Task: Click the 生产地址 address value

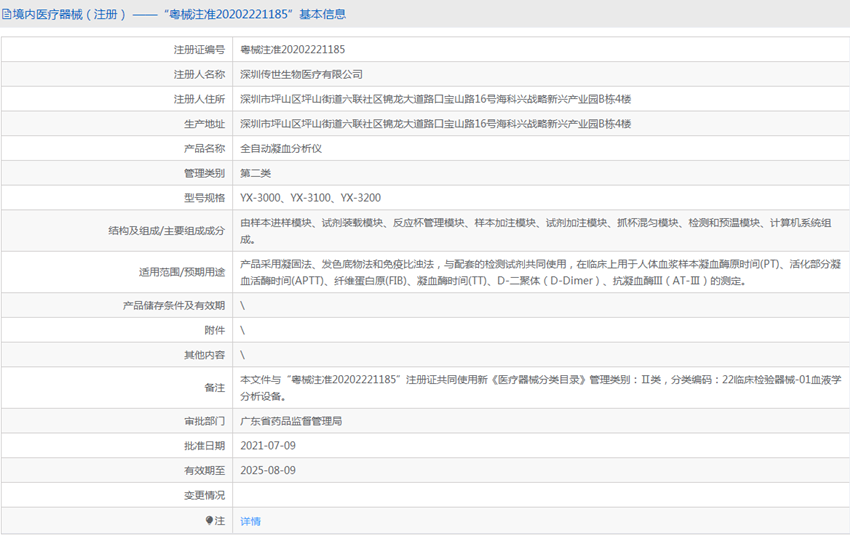Action: 435,124
